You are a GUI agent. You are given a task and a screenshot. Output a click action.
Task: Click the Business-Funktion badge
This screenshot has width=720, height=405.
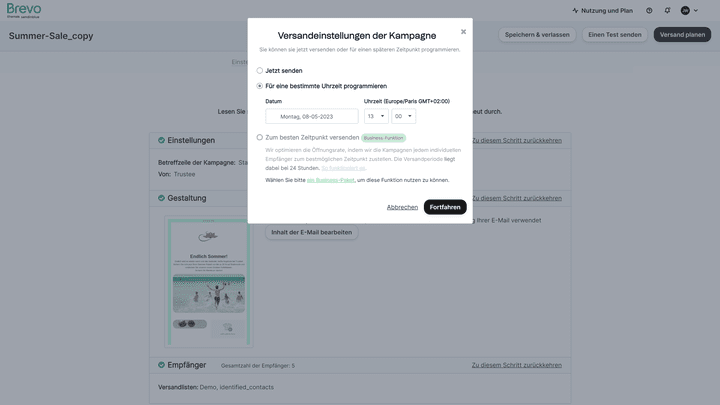383,138
